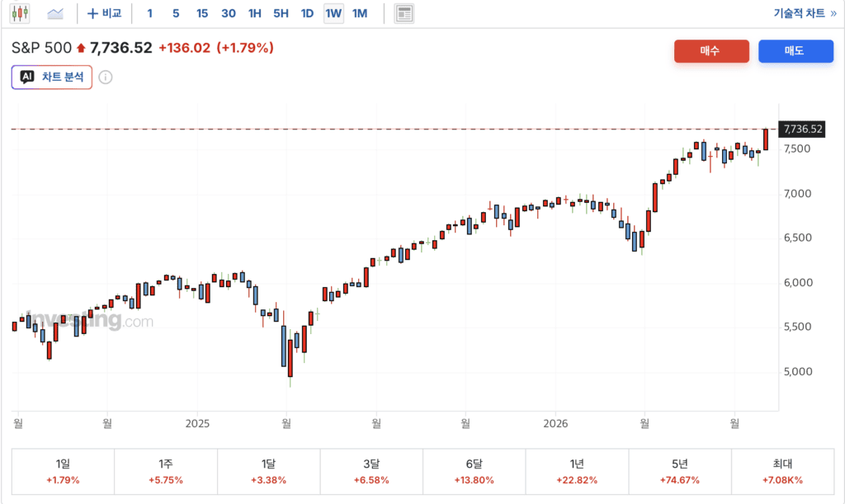Select the 최대 range cell
The width and height of the screenshot is (845, 504).
782,471
